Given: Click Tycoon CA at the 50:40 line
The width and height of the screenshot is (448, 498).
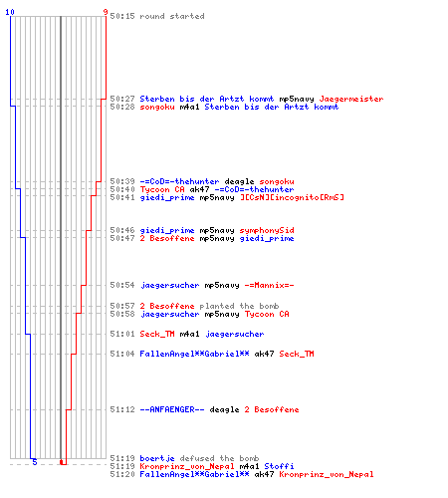Looking at the screenshot, I should 162,189.
